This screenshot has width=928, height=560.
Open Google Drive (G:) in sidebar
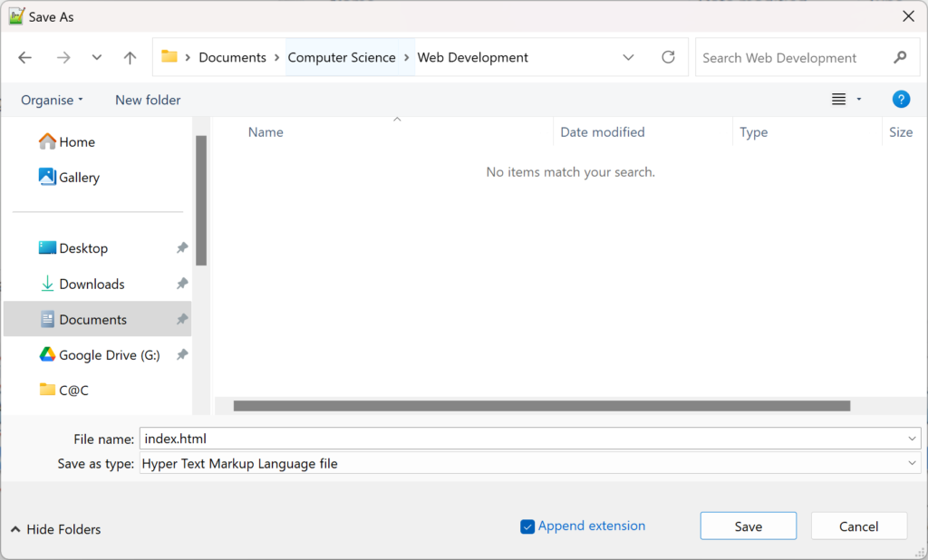tap(109, 355)
